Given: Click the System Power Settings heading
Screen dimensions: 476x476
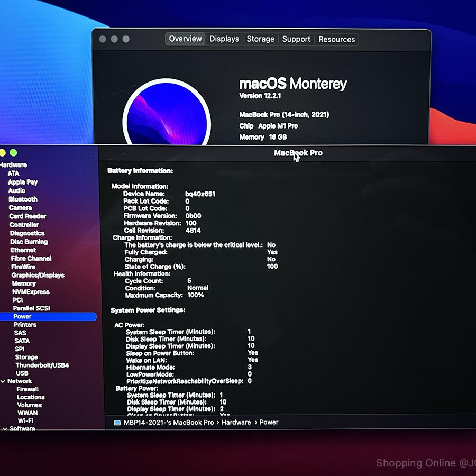Looking at the screenshot, I should tap(148, 310).
